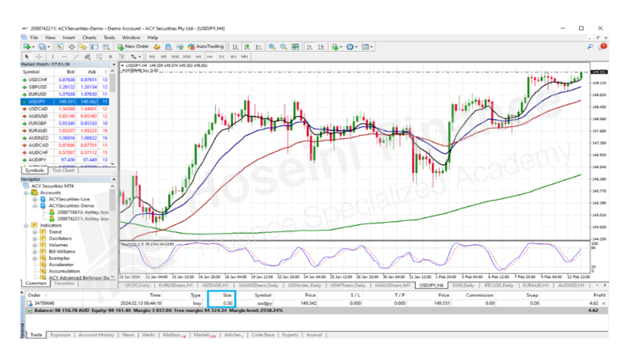Select the Bar Chart icon
This screenshot has width=630, height=364.
pyautogui.click(x=236, y=46)
